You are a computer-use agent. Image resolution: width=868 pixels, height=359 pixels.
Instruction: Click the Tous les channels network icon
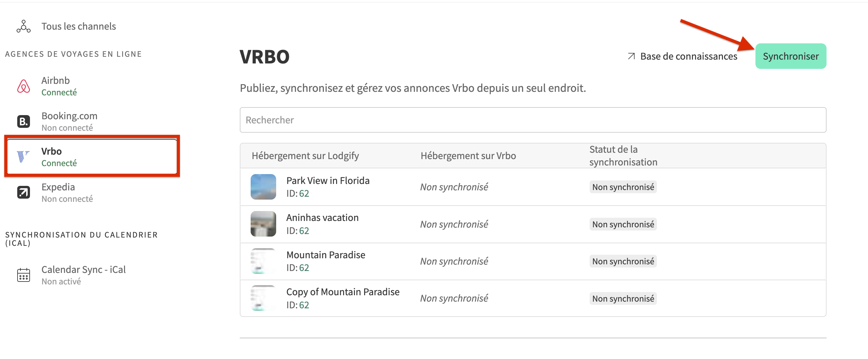(x=23, y=26)
